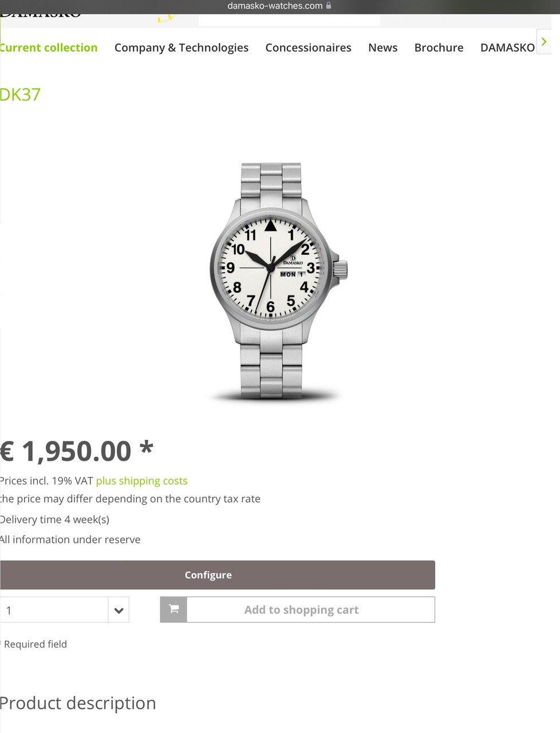The image size is (560, 733).
Task: Select the DAMASKO menu item
Action: 507,48
